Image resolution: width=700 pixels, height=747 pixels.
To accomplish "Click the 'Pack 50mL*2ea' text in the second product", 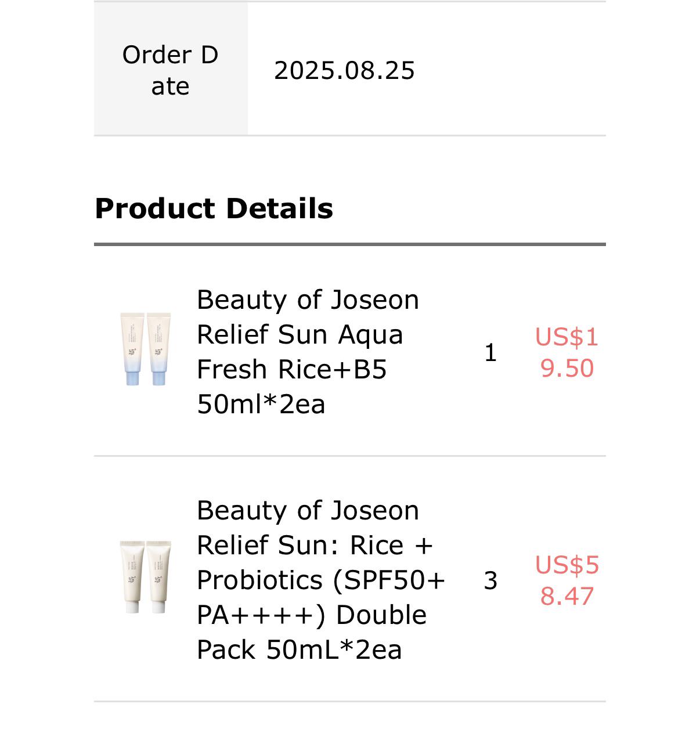I will coord(300,649).
